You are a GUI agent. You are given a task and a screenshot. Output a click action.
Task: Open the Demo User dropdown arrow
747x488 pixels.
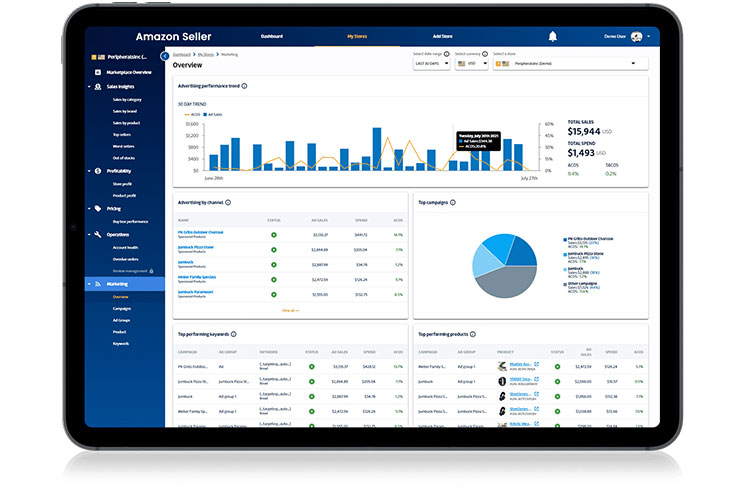point(648,36)
